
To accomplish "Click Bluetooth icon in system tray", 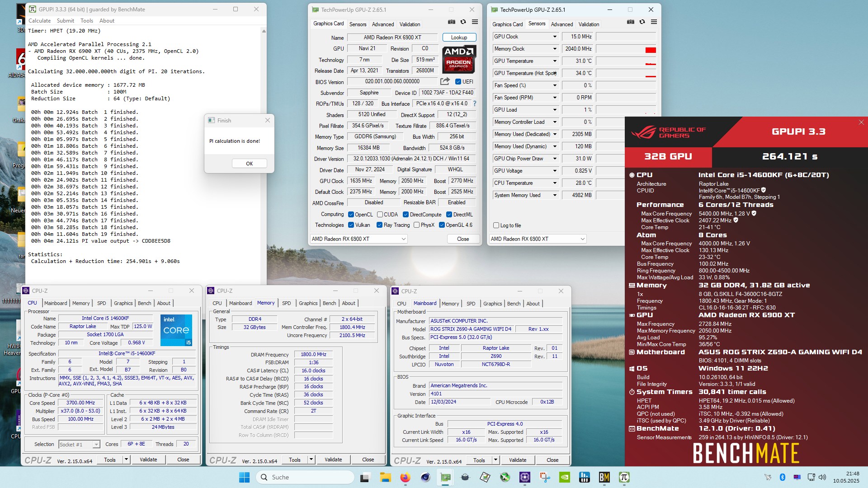I will (783, 477).
